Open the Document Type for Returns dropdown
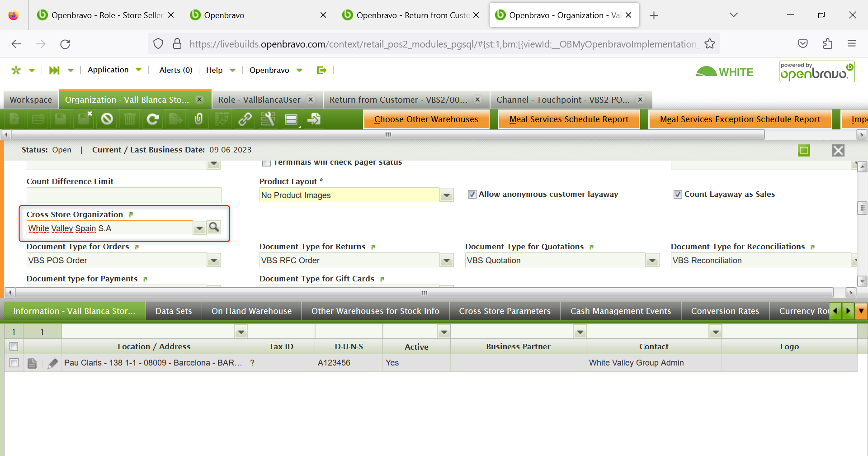 coord(446,261)
